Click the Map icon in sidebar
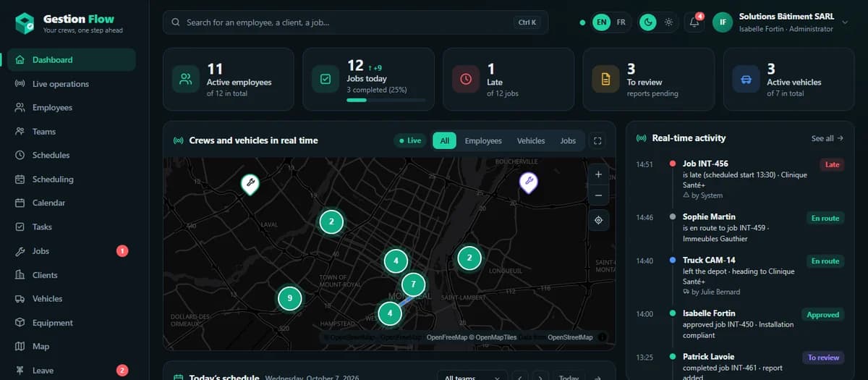This screenshot has width=868, height=380. [x=20, y=347]
